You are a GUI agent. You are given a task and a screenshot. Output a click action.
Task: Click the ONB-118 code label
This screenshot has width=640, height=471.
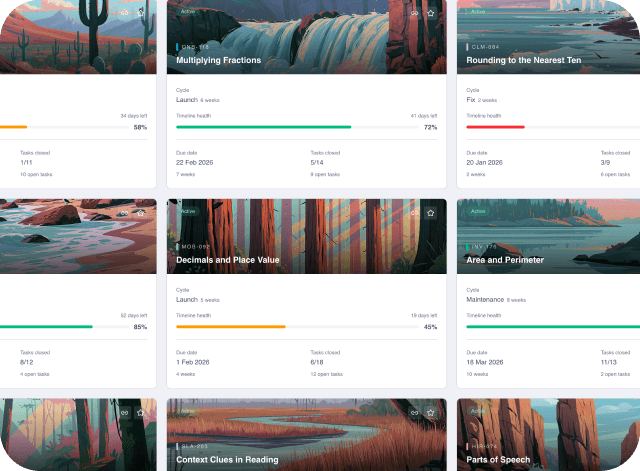[195, 47]
